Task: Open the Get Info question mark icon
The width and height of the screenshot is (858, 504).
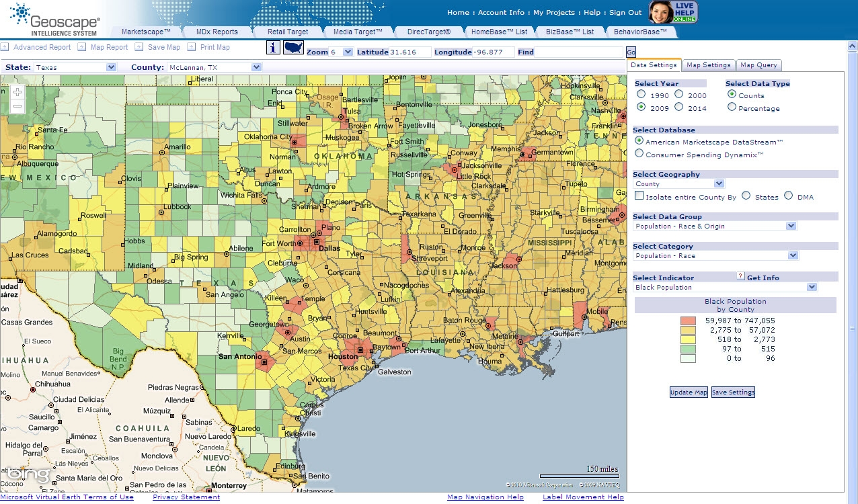Action: click(x=741, y=276)
